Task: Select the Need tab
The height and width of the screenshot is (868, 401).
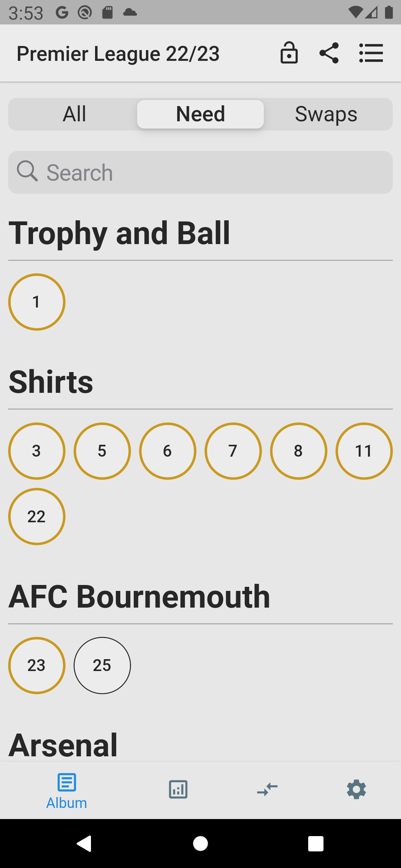Action: pyautogui.click(x=200, y=114)
